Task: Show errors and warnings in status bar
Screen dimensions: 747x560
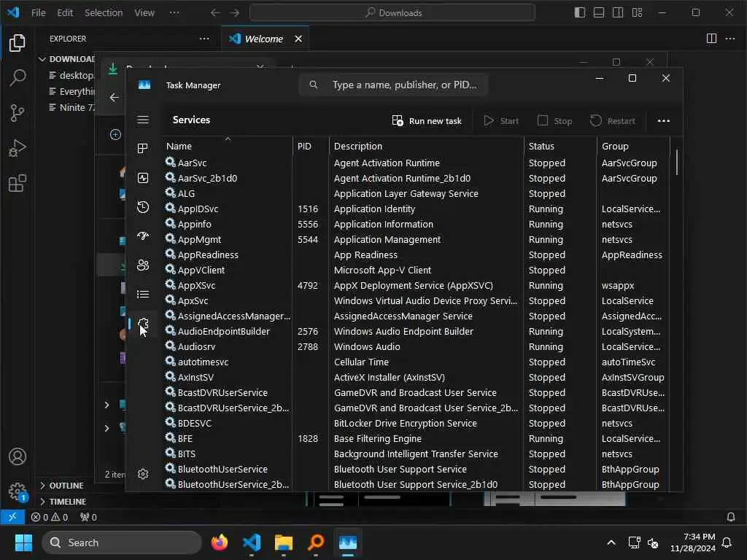Action: pos(50,517)
